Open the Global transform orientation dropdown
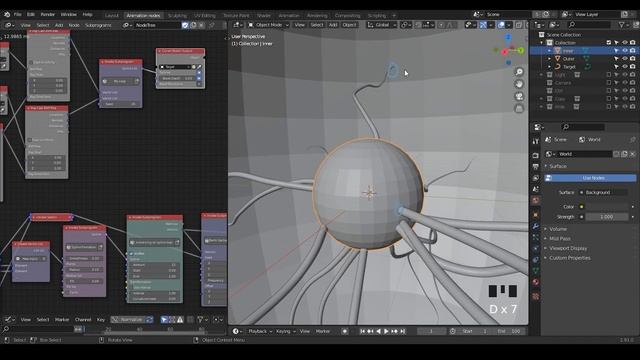This screenshot has height=360, width=640. click(382, 25)
